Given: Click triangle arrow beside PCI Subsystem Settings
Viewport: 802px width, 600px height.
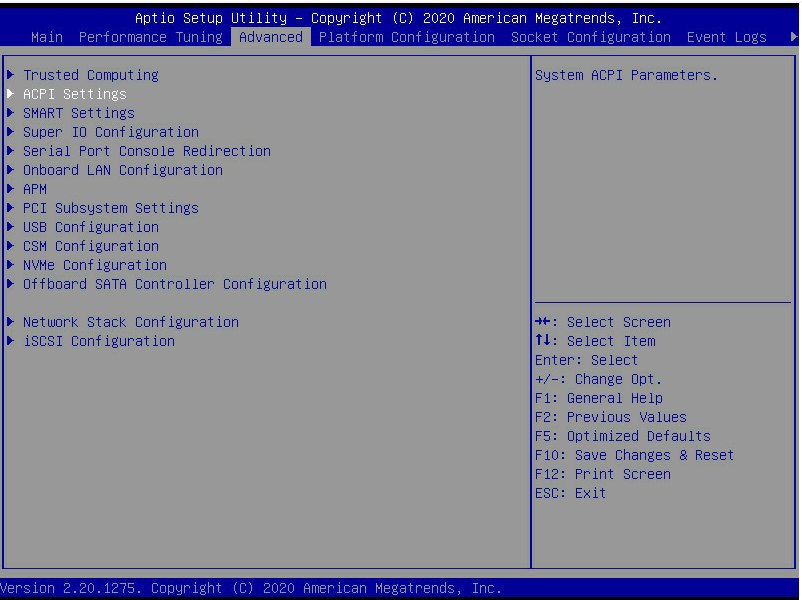Looking at the screenshot, I should pos(10,208).
